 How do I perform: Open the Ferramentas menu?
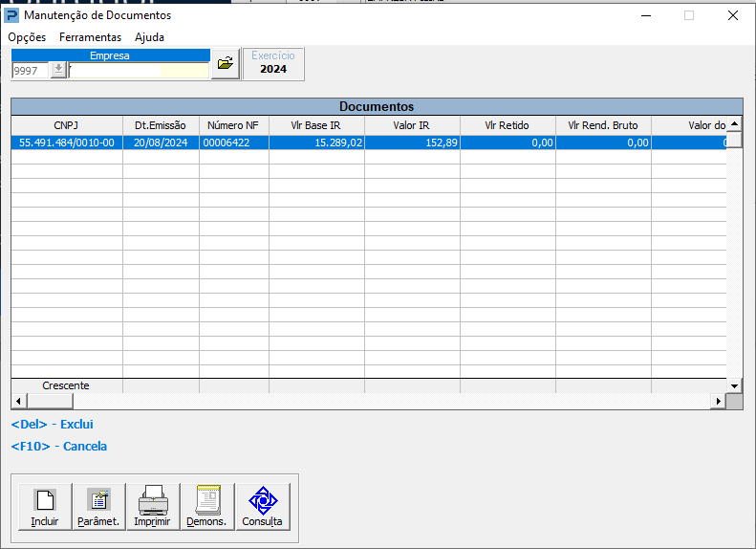coord(90,37)
